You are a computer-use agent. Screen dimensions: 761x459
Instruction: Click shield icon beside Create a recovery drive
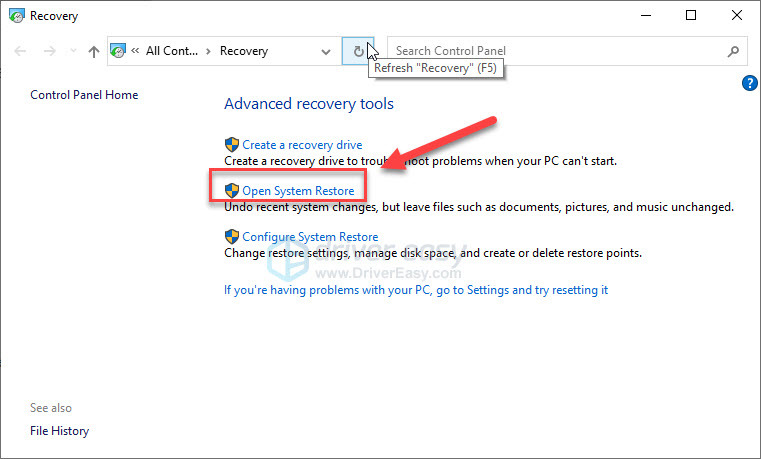[x=232, y=145]
